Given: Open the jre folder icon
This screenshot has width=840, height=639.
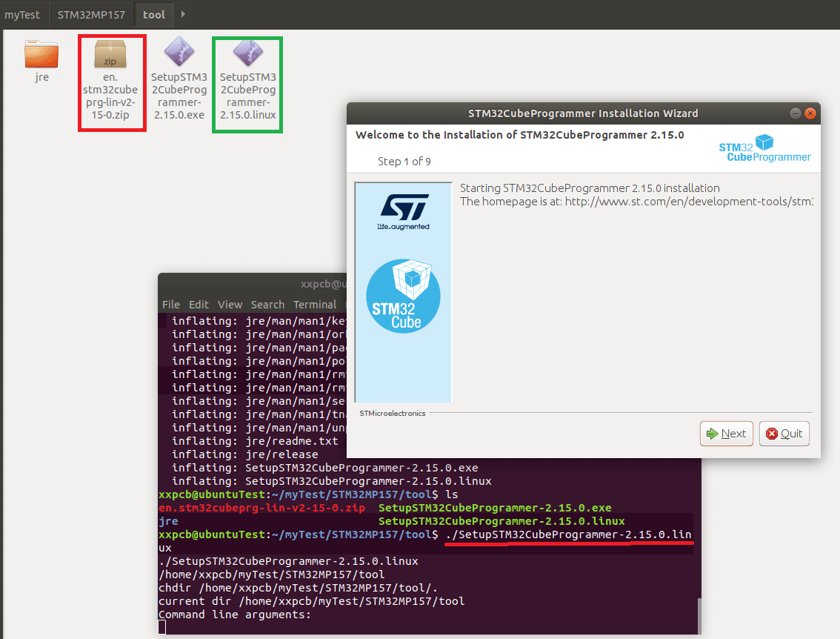Looking at the screenshot, I should coord(41,54).
